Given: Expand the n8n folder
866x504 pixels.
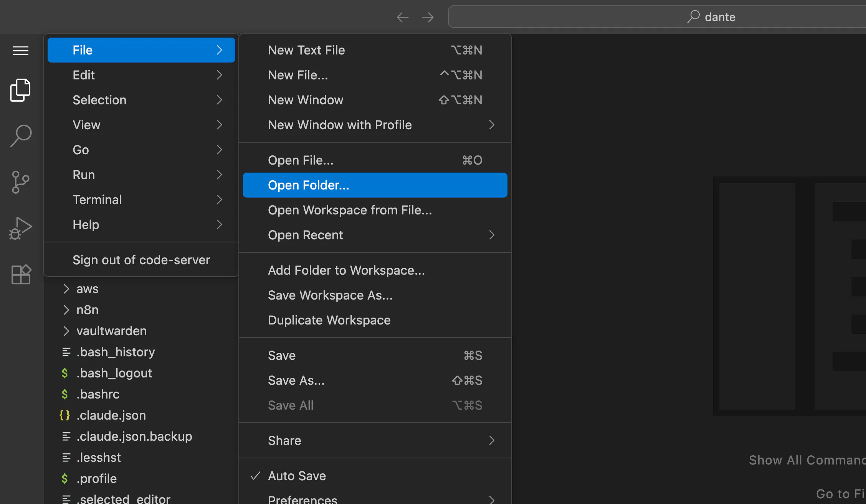Looking at the screenshot, I should (88, 310).
